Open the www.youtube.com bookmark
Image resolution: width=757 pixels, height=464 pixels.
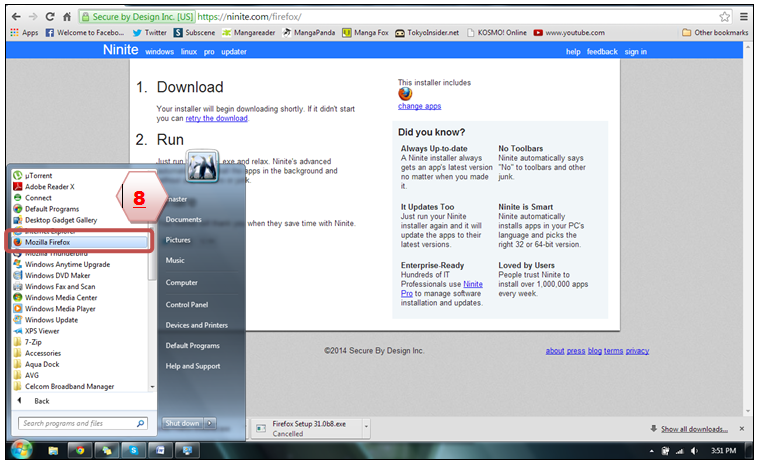pos(569,32)
